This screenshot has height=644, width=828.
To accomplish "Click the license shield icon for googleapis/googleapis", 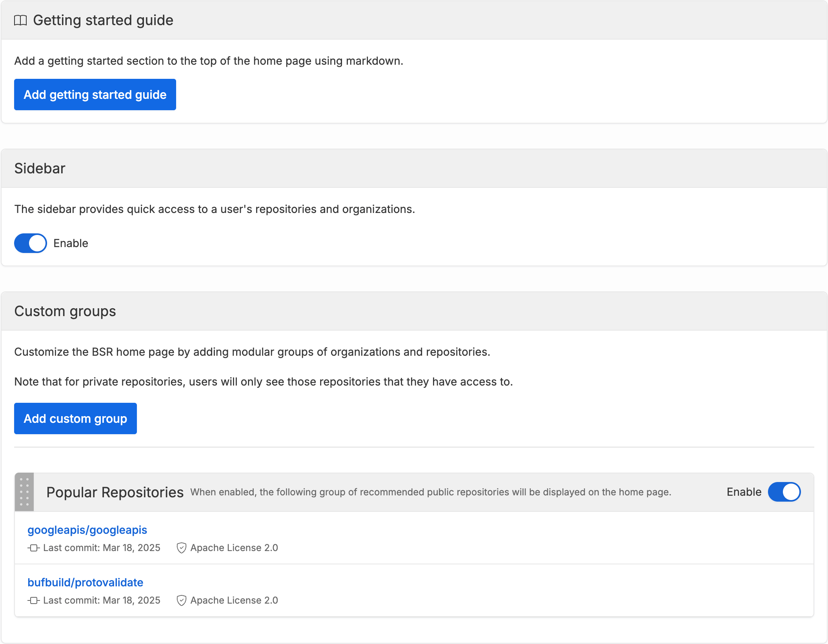I will click(181, 548).
